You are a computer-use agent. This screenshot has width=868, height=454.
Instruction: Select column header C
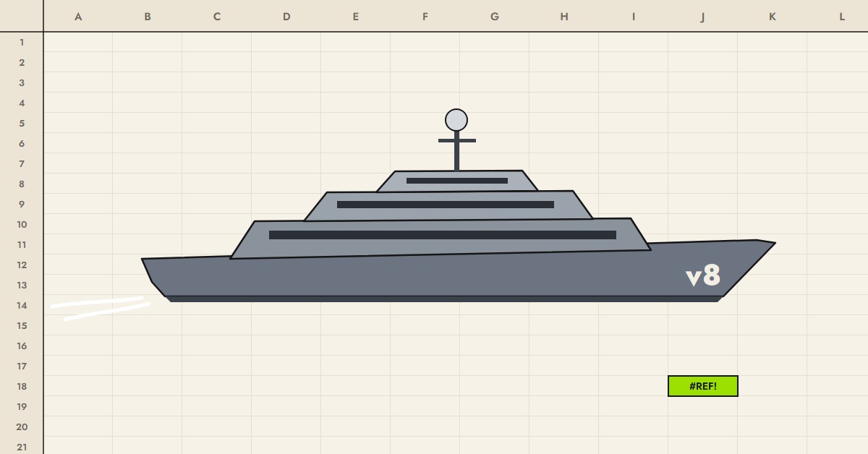pyautogui.click(x=217, y=16)
